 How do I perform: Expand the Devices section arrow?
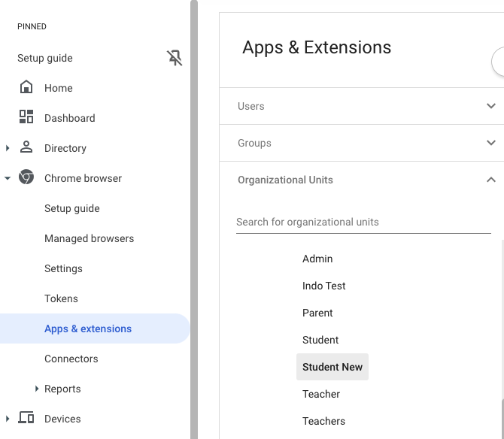click(8, 419)
